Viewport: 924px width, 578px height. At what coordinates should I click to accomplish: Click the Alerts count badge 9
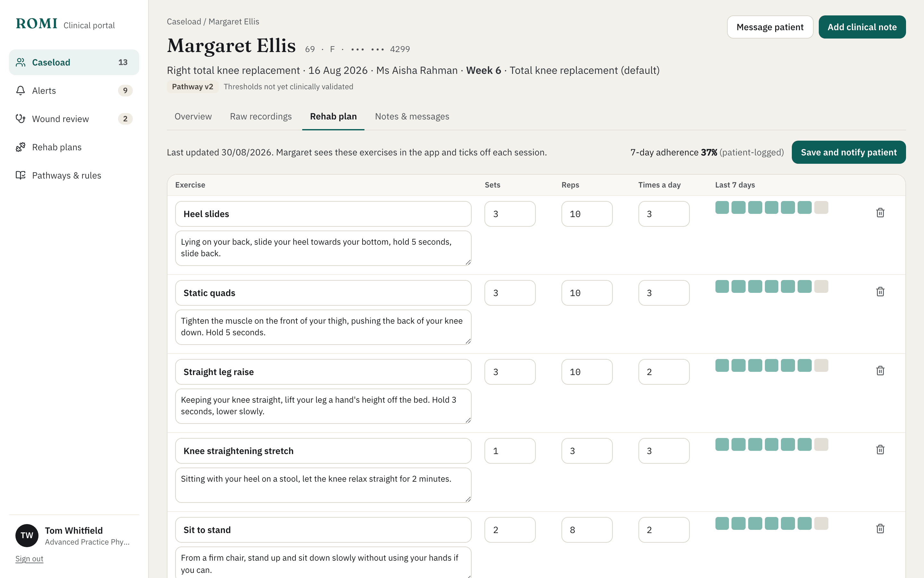click(x=125, y=91)
